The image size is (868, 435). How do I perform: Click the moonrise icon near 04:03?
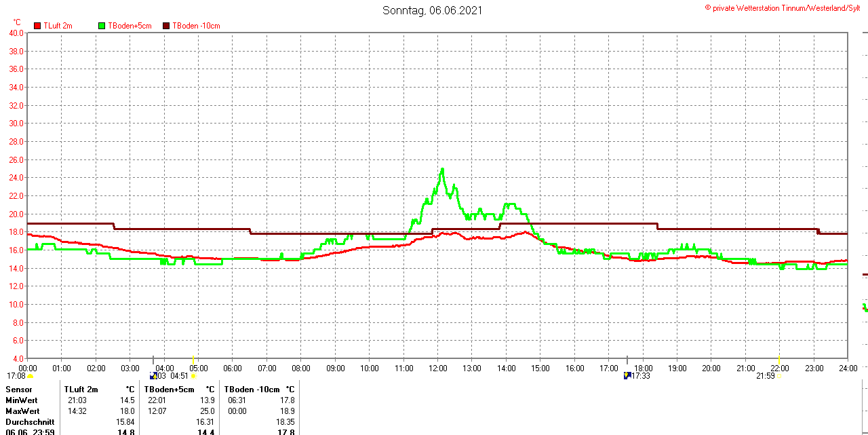(x=153, y=375)
